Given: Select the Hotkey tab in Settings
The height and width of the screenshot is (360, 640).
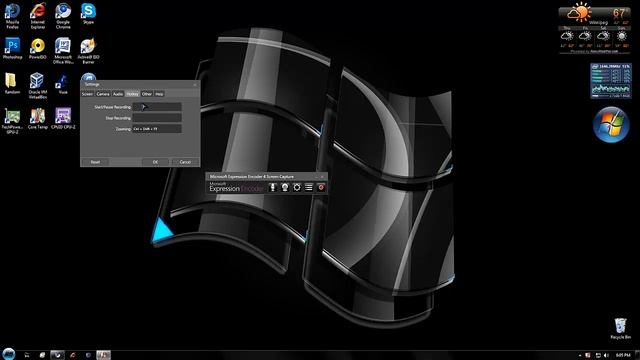Looking at the screenshot, I should (132, 94).
